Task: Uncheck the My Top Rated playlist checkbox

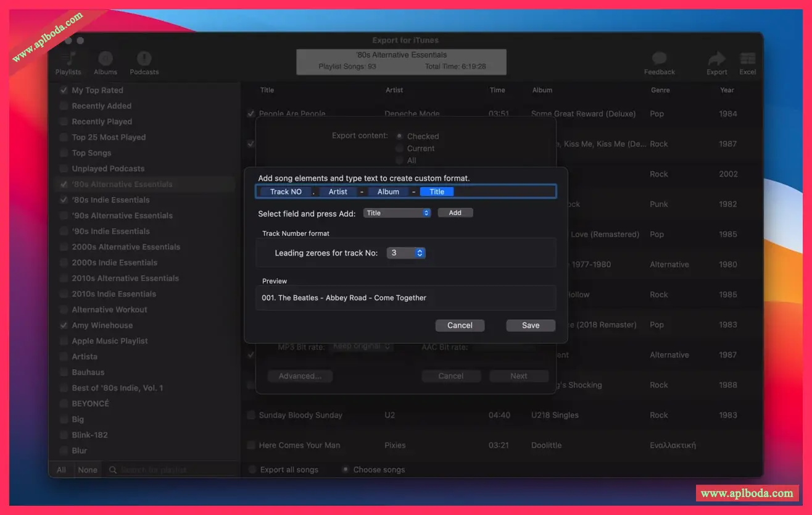Action: click(x=64, y=90)
